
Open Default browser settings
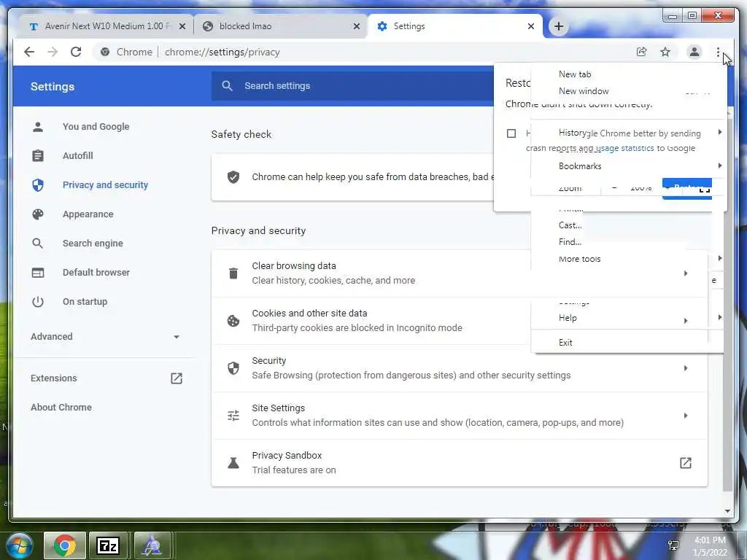pos(96,273)
